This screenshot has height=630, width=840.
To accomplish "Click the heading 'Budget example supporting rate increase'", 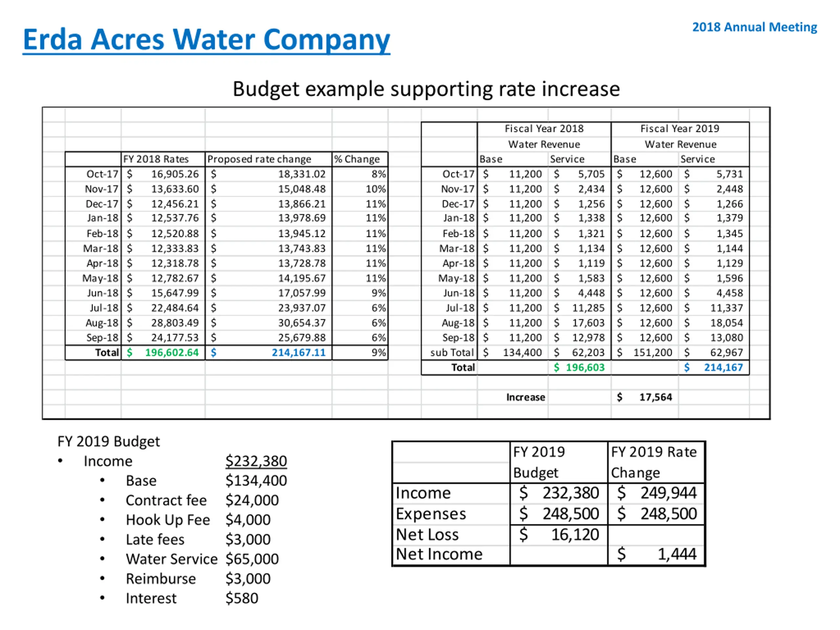I will tap(426, 90).
